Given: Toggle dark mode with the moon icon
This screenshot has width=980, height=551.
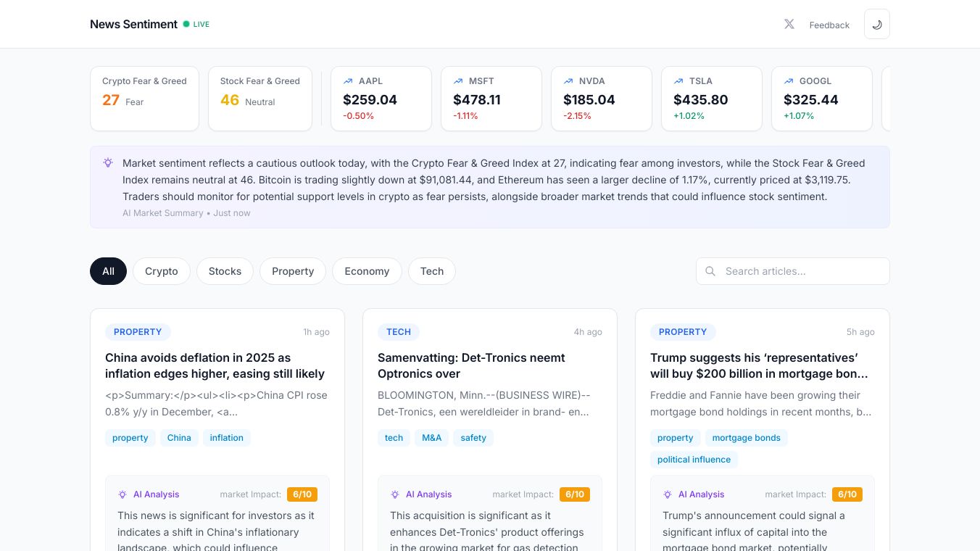Looking at the screenshot, I should tap(876, 24).
